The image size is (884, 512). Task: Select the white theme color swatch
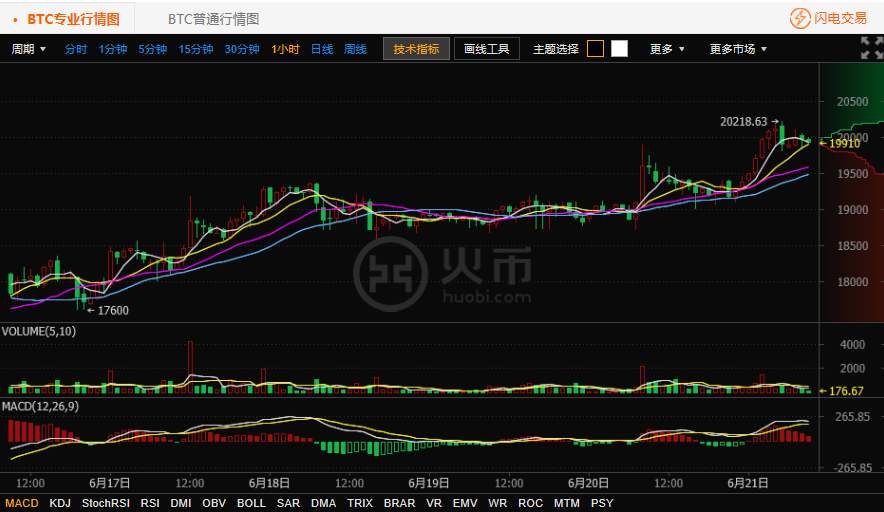click(619, 49)
